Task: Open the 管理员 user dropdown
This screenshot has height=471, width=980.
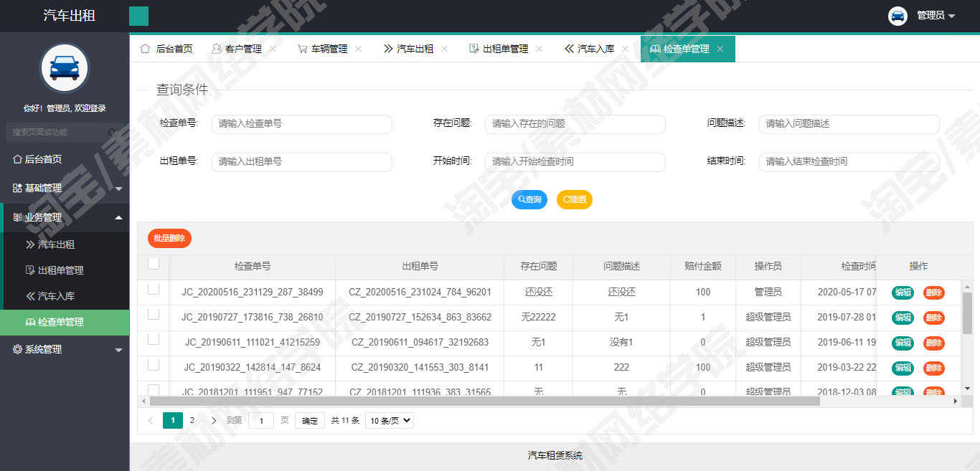Action: [936, 16]
